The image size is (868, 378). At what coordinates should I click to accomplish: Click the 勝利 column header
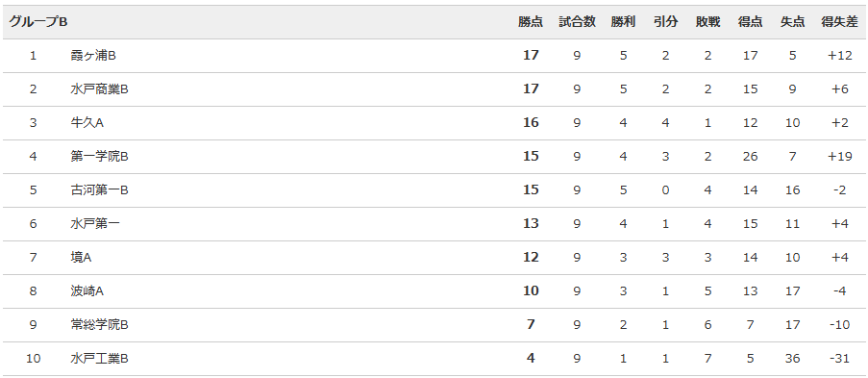click(x=623, y=22)
